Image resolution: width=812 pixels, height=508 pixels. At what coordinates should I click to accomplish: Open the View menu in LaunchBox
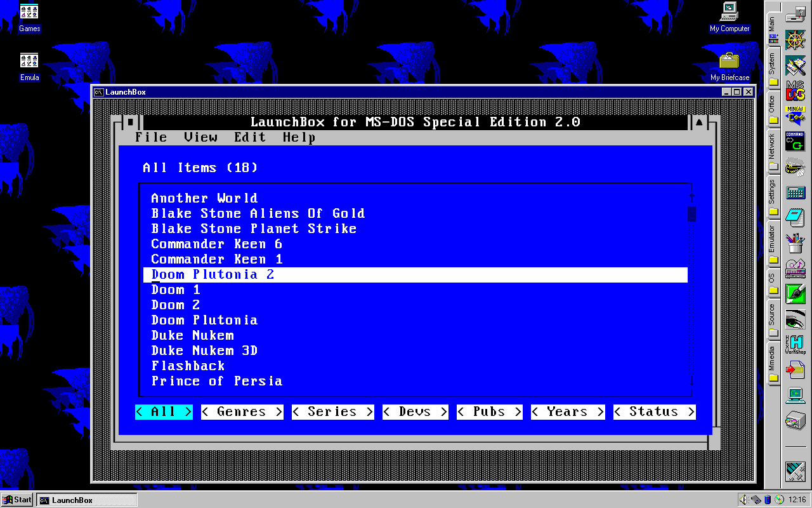[x=200, y=137]
